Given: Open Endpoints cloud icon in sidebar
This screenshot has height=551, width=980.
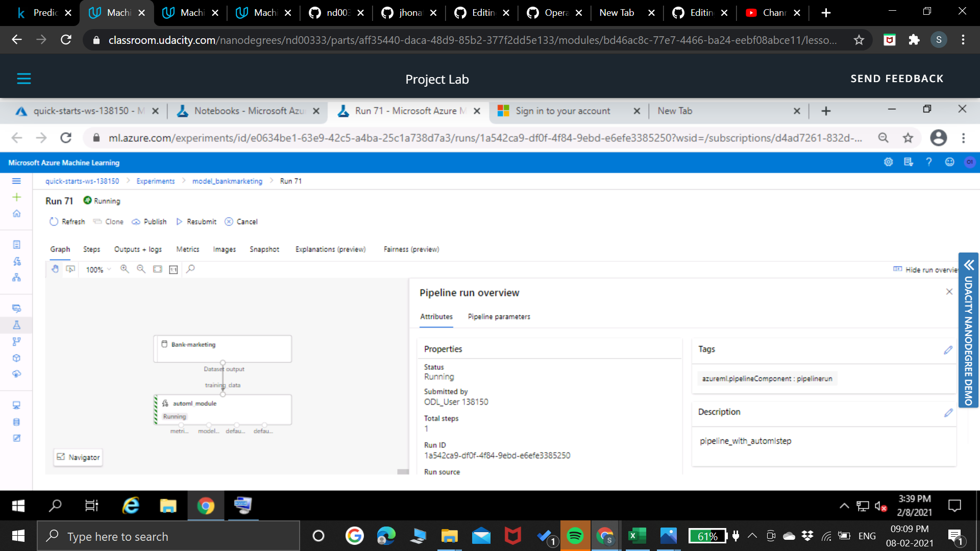Looking at the screenshot, I should 16,374.
